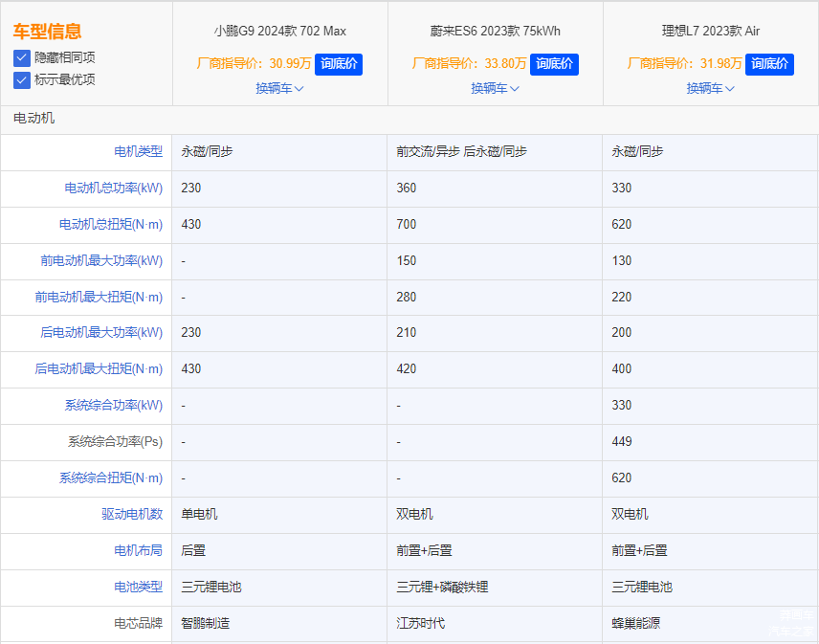Screen dimensions: 819x644
Task: Select the rear motor torque value 420
Action: click(407, 368)
